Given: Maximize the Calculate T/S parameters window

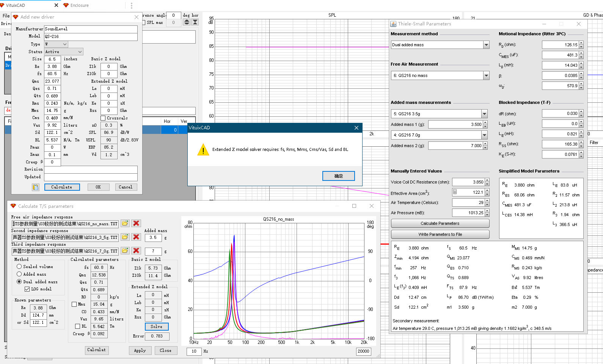Looking at the screenshot, I should click(x=354, y=206).
